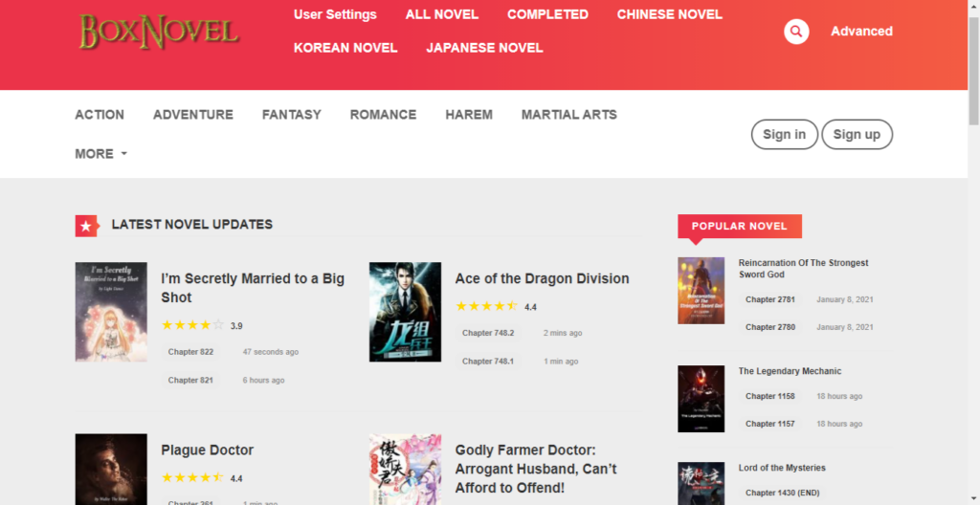Viewport: 980px width, 505px height.
Task: Click Plague Doctor cover thumbnail
Action: [x=111, y=470]
